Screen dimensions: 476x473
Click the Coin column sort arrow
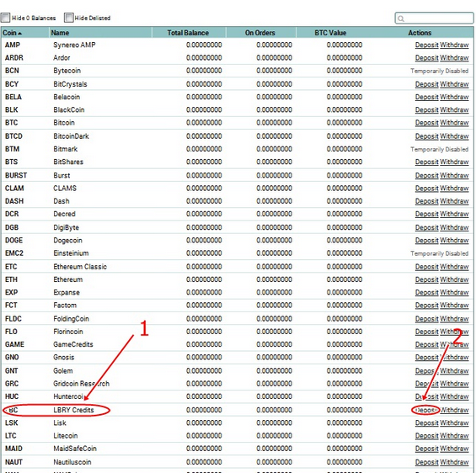19,34
